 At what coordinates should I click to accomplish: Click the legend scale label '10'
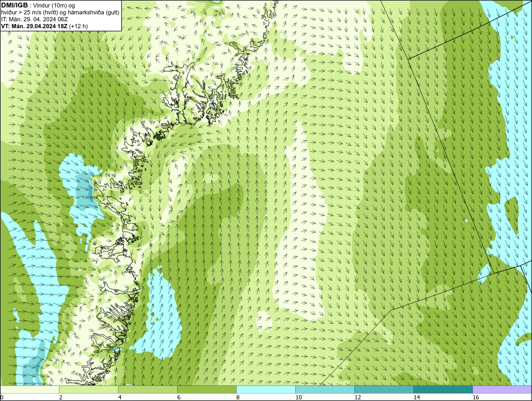tap(298, 397)
